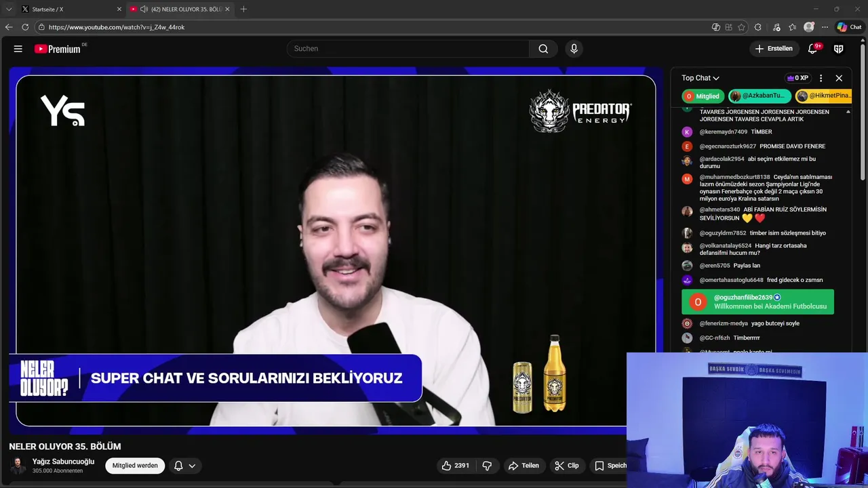868x488 pixels.
Task: Click the 0 XP crown badge
Action: pos(797,78)
